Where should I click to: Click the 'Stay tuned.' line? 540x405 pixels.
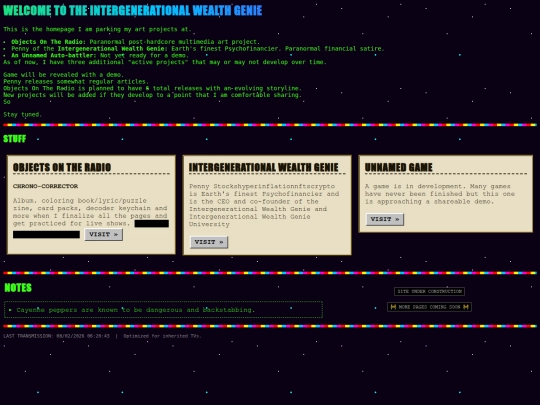[22, 114]
